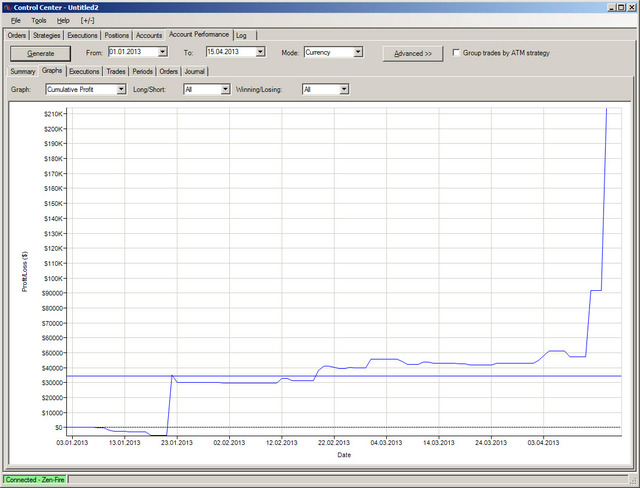Screen dimensions: 640x488
Task: Open the Long/Short All dropdown
Action: pyautogui.click(x=207, y=89)
